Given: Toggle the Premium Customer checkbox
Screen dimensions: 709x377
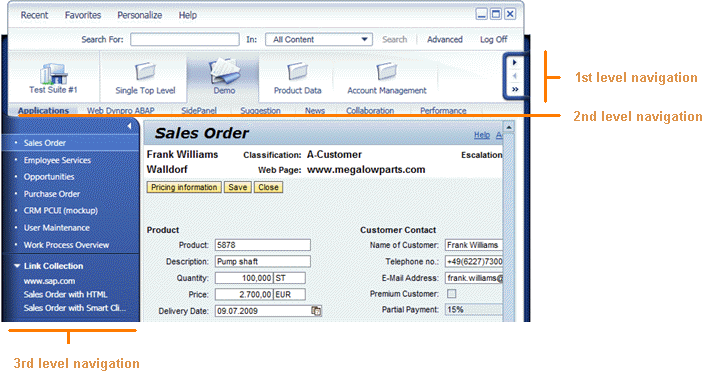Looking at the screenshot, I should click(x=451, y=294).
